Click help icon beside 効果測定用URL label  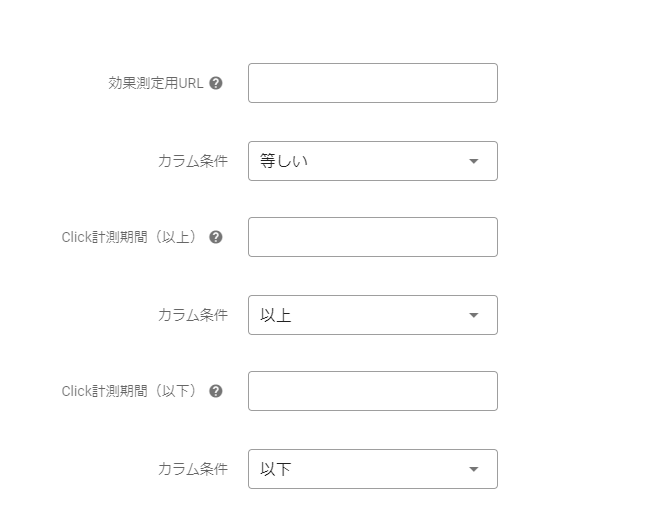[x=216, y=83]
